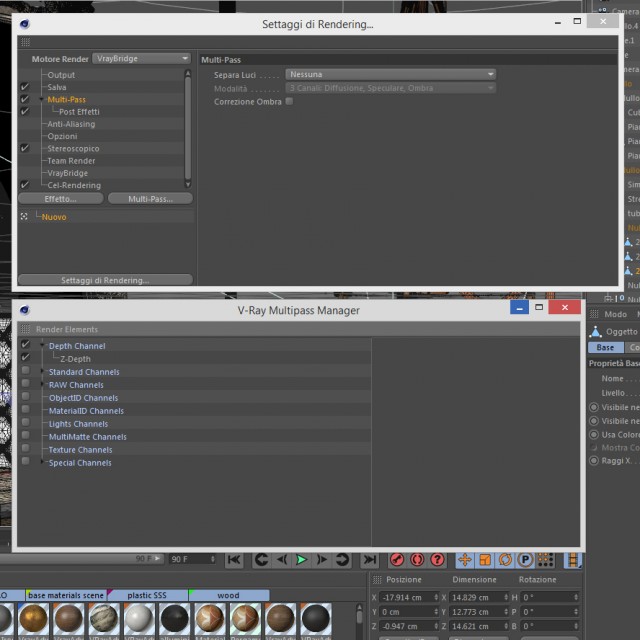640x640 pixels.
Task: Toggle Scale keyframe recording icon
Action: [485, 560]
